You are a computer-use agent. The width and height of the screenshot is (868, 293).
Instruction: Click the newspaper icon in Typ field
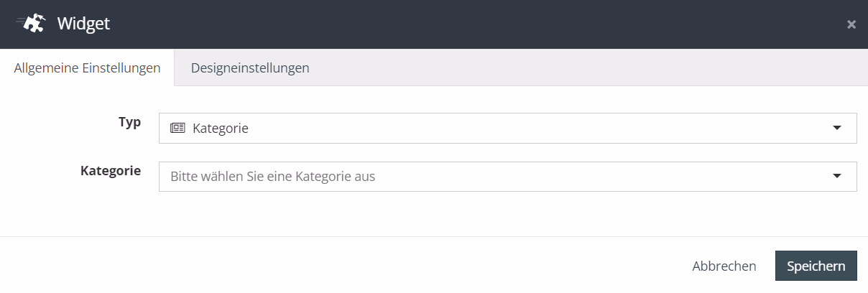(x=177, y=128)
